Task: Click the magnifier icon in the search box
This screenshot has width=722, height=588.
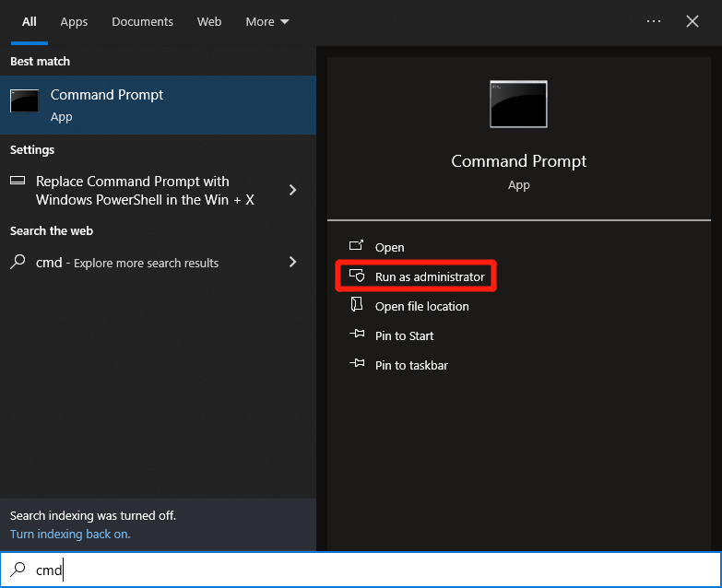Action: coord(18,570)
